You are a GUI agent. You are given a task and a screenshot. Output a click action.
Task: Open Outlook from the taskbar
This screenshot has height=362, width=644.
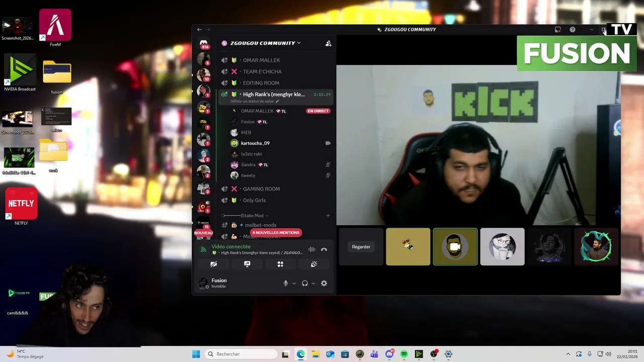click(x=330, y=354)
